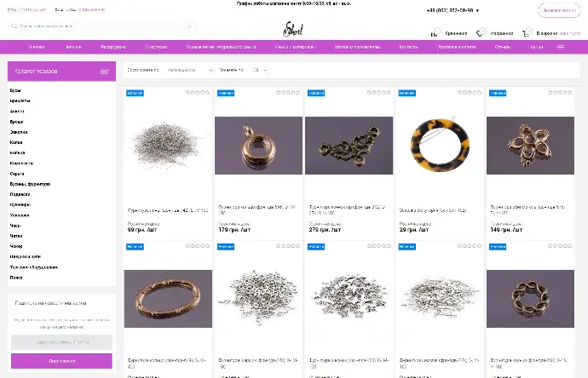Expand the phone number dropdown arrow
The height and width of the screenshot is (378, 588).
[x=477, y=10]
